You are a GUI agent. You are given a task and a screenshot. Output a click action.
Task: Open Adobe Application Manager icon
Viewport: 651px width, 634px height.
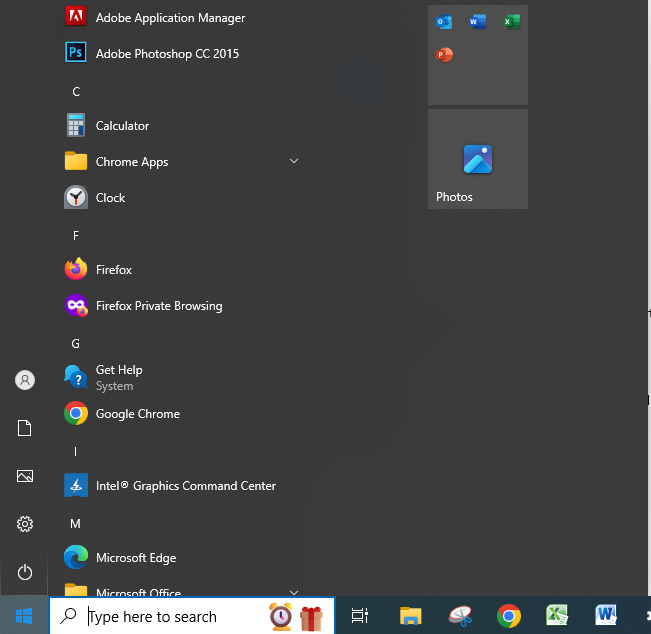[76, 17]
